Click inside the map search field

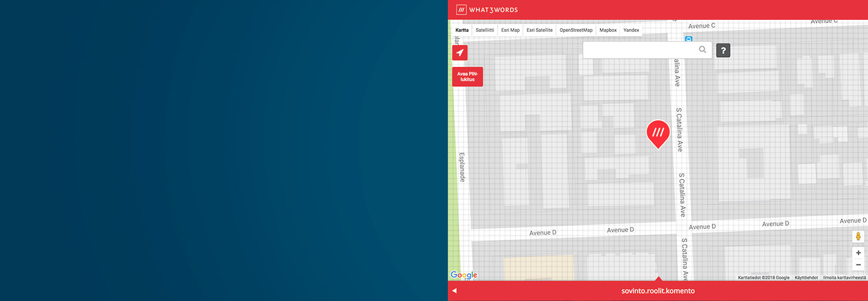point(639,50)
